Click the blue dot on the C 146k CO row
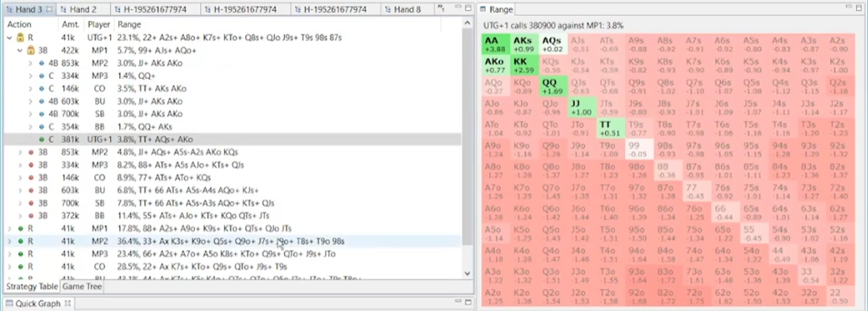 coord(41,88)
